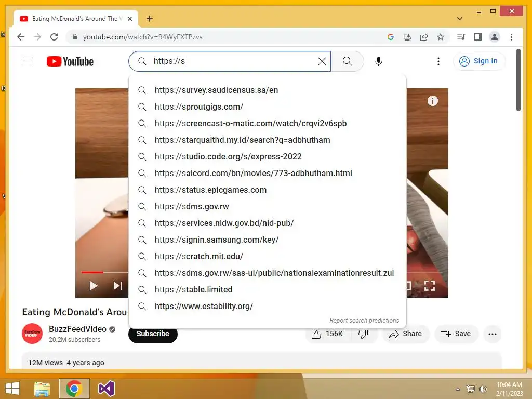This screenshot has width=532, height=399.
Task: Open the media controls playlist icon
Action: click(x=461, y=37)
